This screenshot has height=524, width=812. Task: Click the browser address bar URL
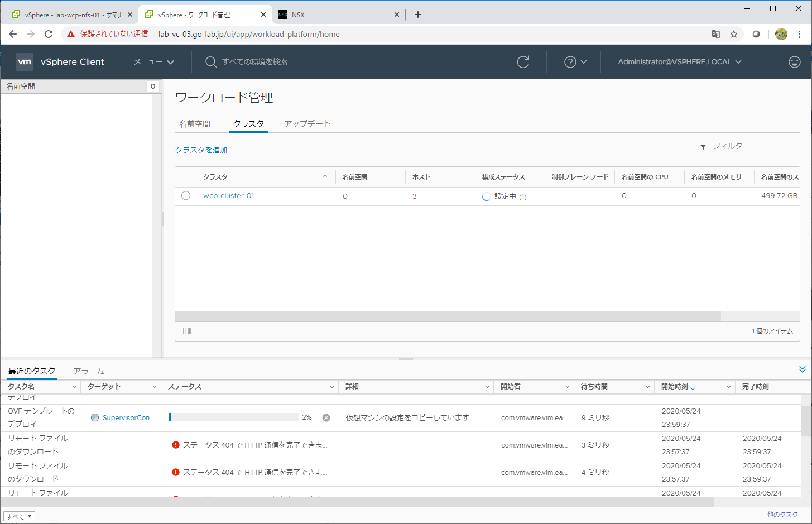pyautogui.click(x=249, y=34)
